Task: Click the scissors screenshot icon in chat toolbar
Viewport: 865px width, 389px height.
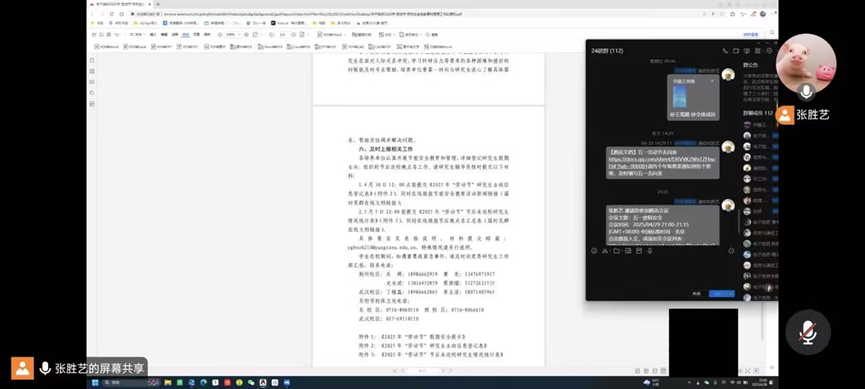Action: pyautogui.click(x=605, y=251)
